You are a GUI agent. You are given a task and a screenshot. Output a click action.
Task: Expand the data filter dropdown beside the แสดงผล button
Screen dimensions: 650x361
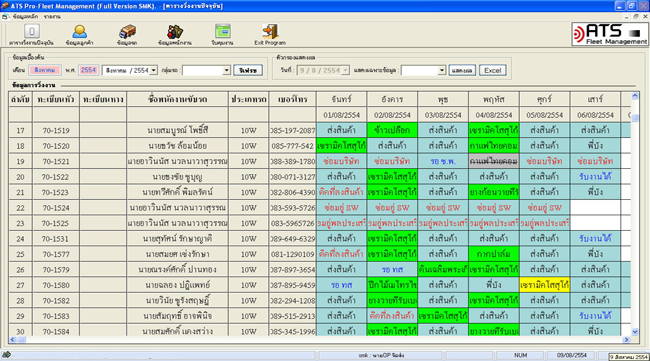(x=441, y=70)
